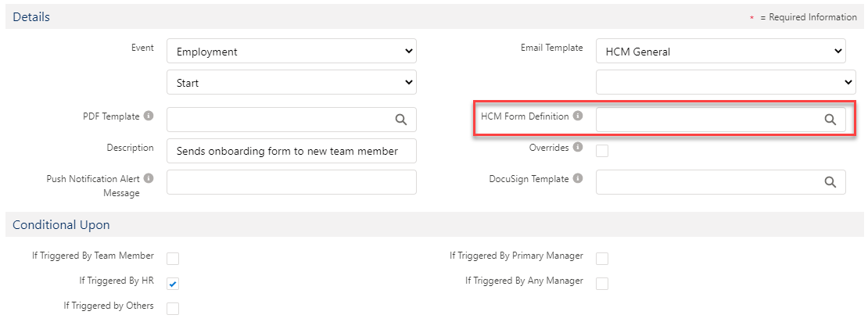The height and width of the screenshot is (322, 868).
Task: Click the Push Notification Alert Message field
Action: click(291, 182)
